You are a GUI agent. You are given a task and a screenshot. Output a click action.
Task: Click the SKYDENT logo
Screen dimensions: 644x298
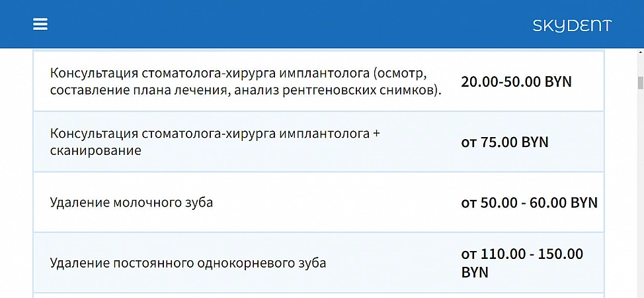point(572,26)
